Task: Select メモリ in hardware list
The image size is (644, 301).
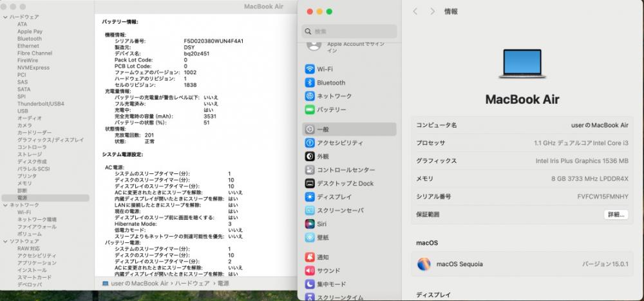Action: [x=24, y=184]
